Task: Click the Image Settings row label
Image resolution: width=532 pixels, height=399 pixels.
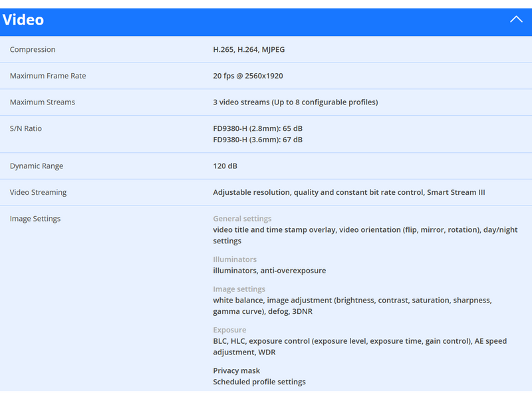Action: (35, 219)
